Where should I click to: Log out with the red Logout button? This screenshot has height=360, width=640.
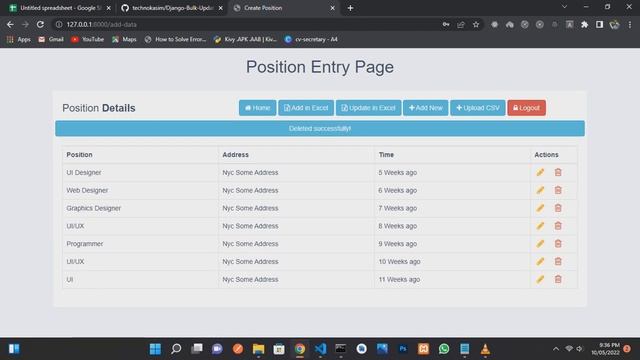(527, 108)
